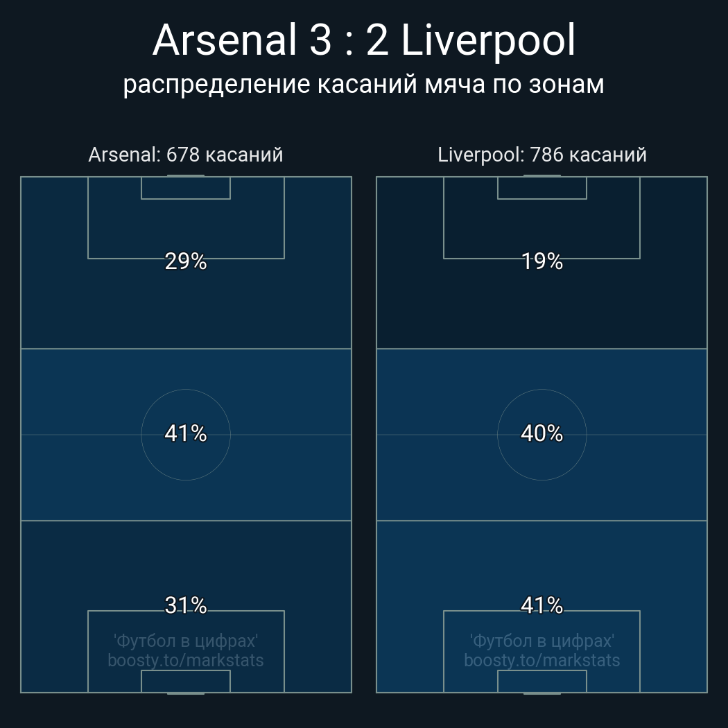This screenshot has width=728, height=728.
Task: Select the "Liverpool: 786 касаний" heading
Action: pos(542,155)
